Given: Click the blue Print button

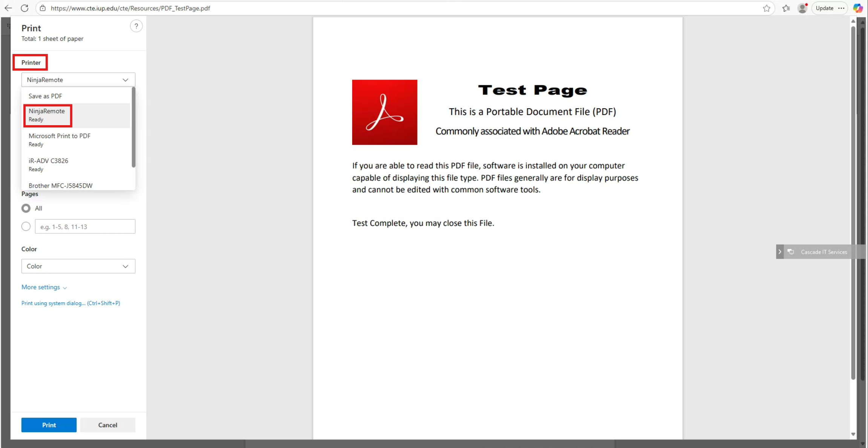Looking at the screenshot, I should [x=49, y=425].
